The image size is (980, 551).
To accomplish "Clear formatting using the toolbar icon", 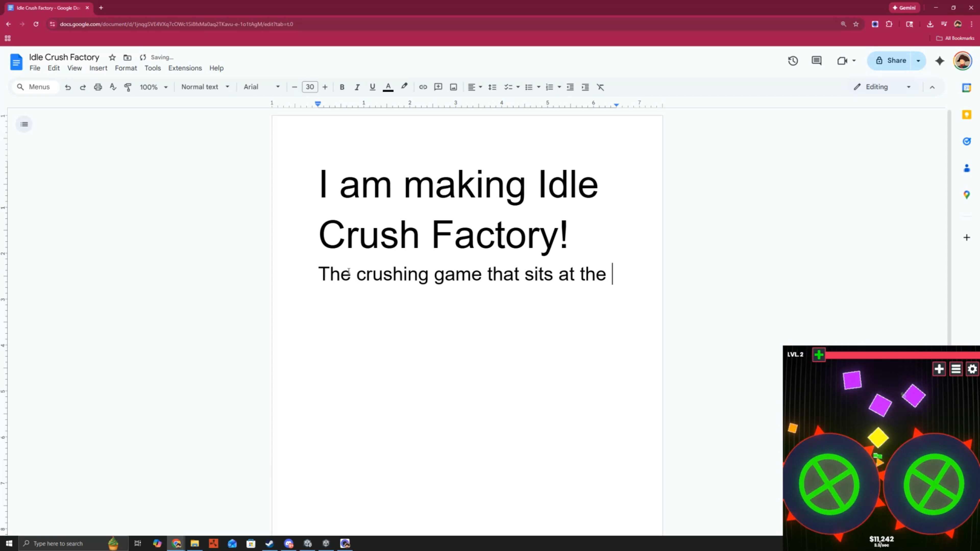I will 600,87.
